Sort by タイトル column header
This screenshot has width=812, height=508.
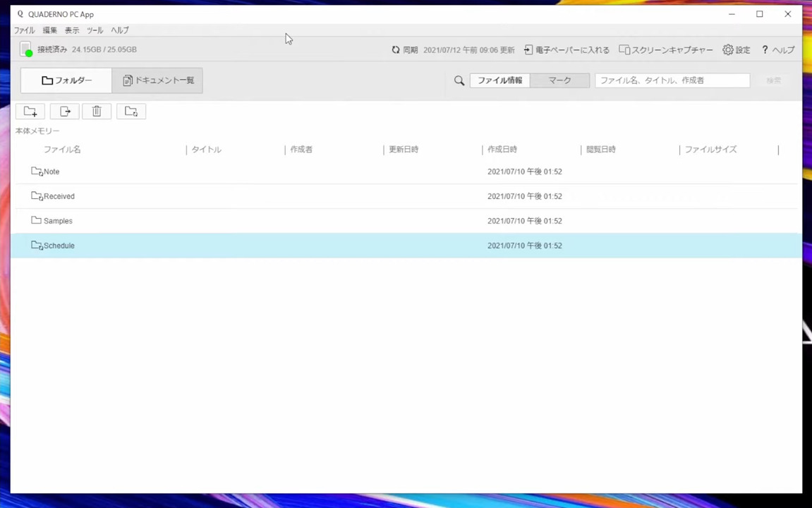coord(207,149)
